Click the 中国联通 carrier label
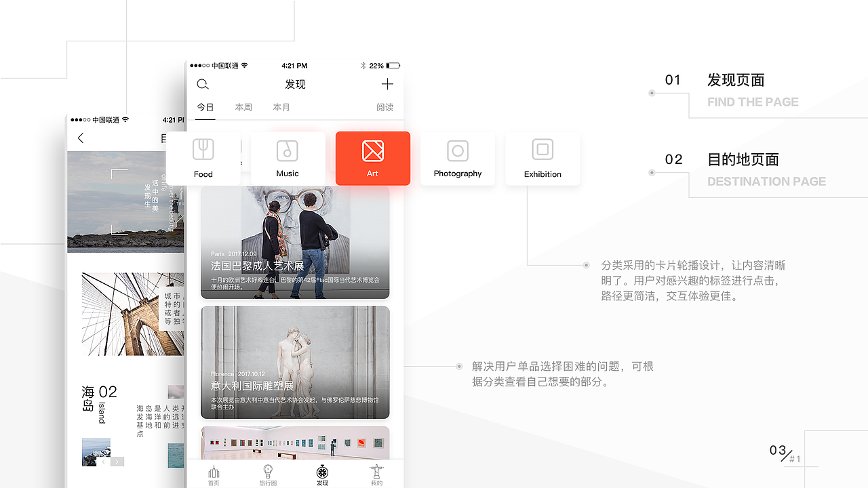 [224, 66]
